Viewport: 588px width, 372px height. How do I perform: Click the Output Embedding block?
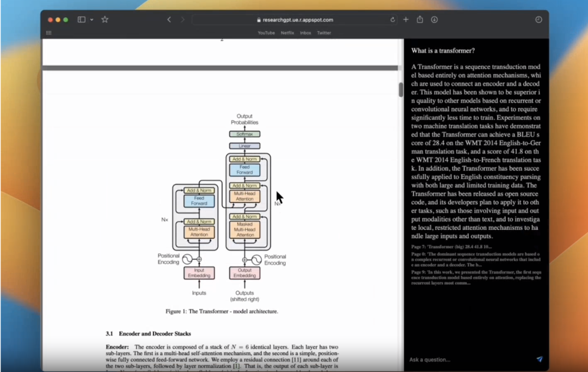click(244, 273)
